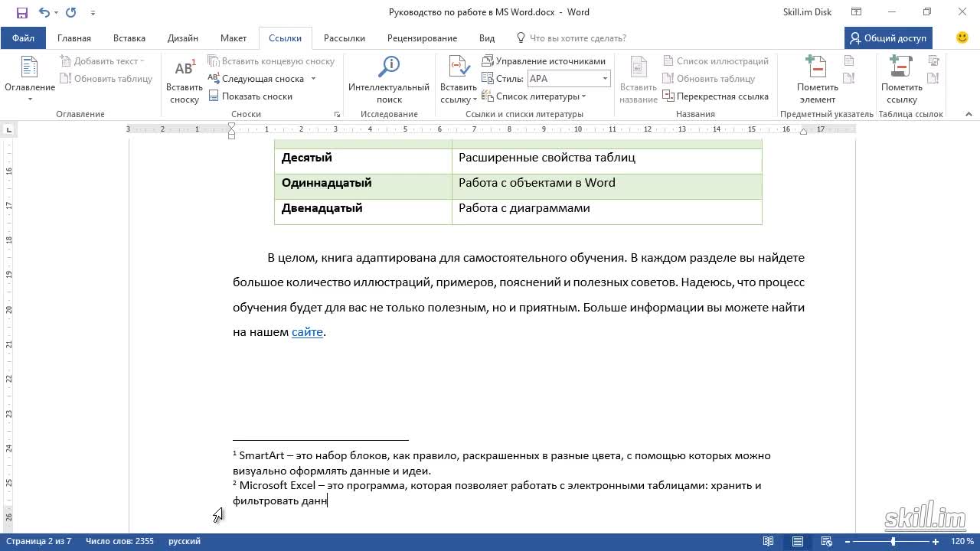Click the language indicator 'русский'

(185, 541)
